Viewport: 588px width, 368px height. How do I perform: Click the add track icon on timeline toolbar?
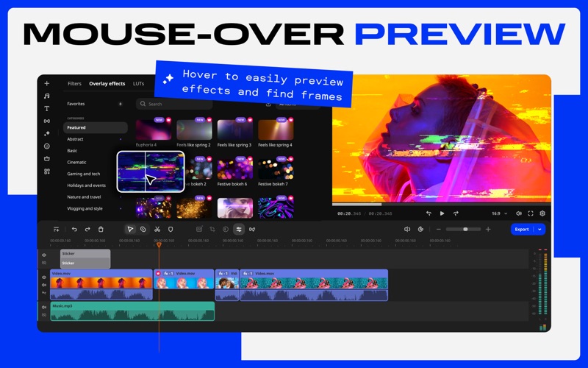click(57, 229)
